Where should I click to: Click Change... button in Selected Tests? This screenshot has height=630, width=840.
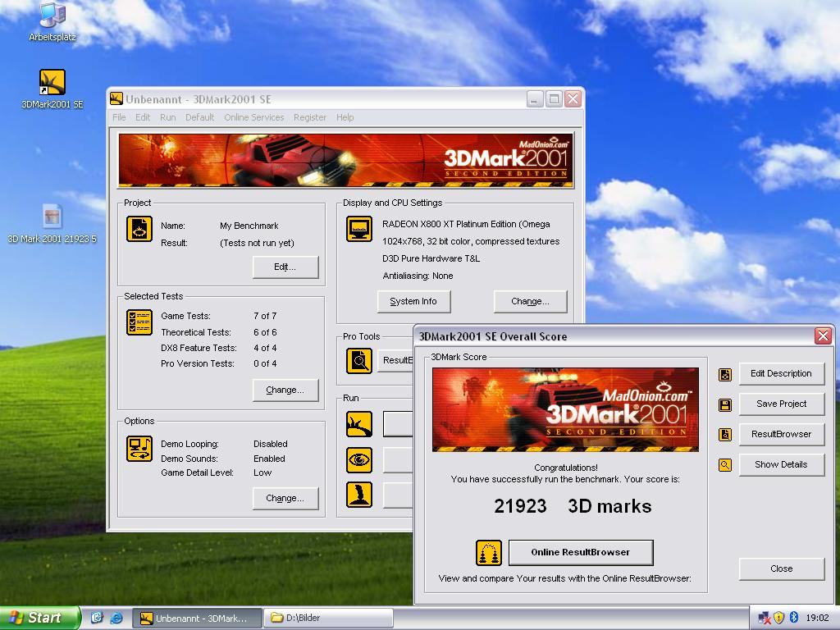[285, 390]
